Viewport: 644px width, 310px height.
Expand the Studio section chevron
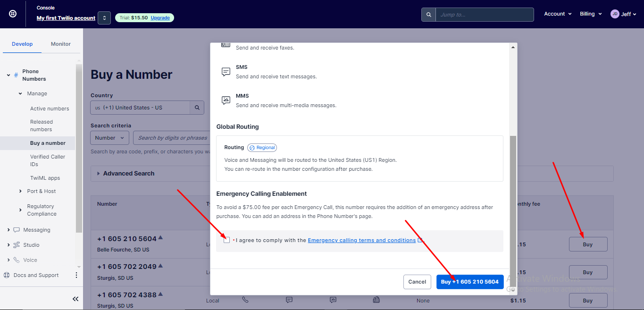click(8, 245)
